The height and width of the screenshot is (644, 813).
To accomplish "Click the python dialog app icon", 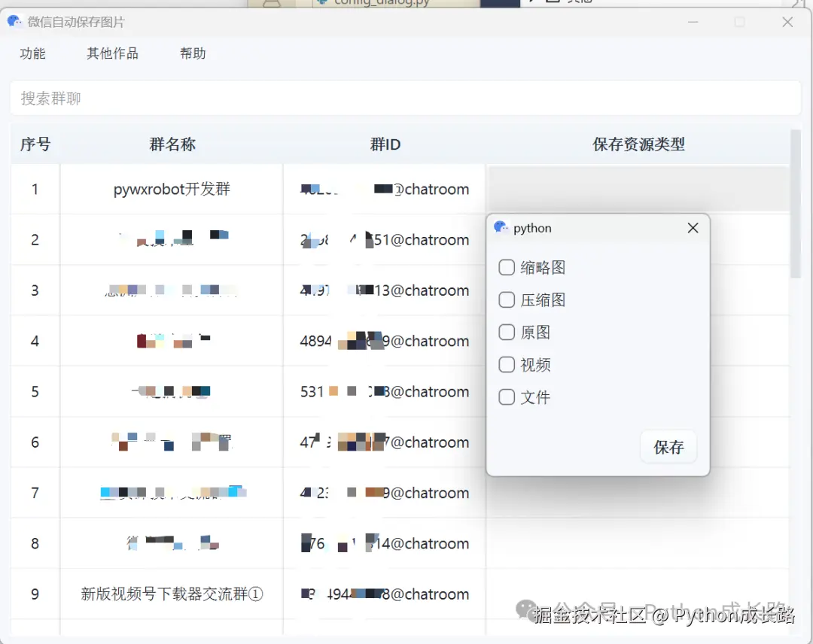I will click(501, 227).
